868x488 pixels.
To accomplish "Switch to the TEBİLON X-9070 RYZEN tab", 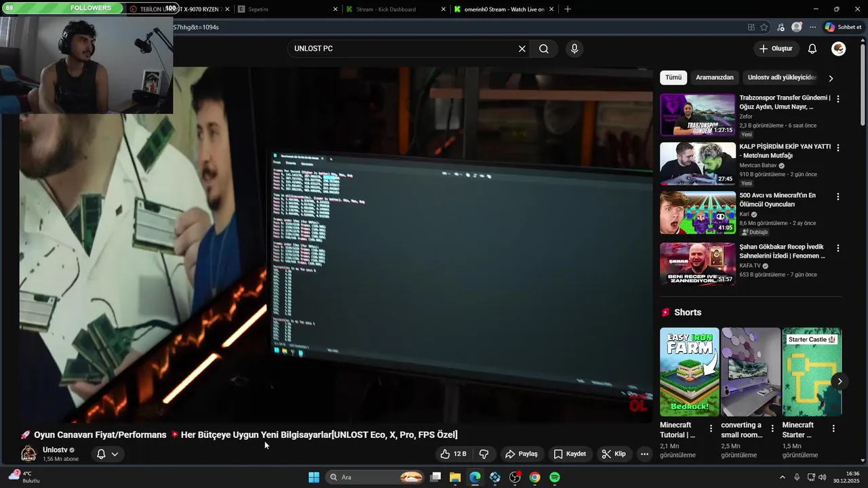I will pos(179,9).
